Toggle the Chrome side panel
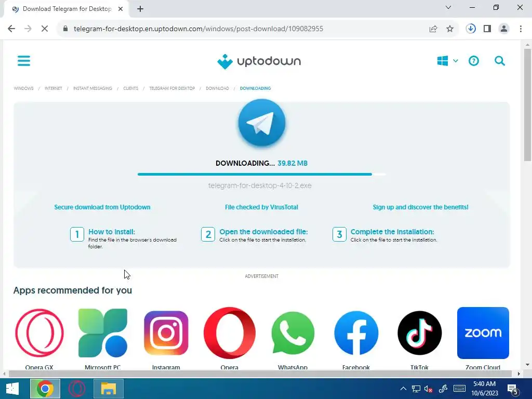This screenshot has width=532, height=399. click(487, 29)
